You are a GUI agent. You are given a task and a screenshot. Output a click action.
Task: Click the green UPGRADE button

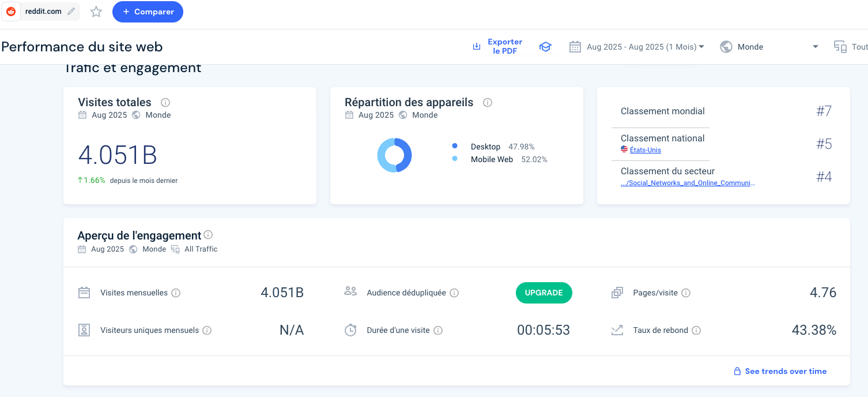(544, 293)
